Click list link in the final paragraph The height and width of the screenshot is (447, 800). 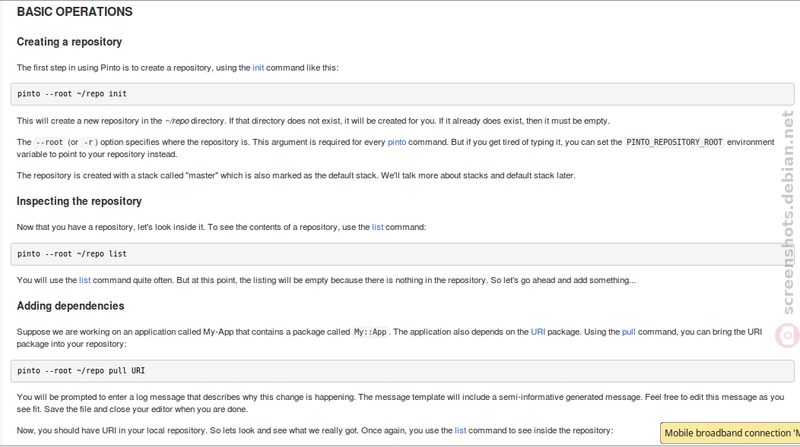click(460, 431)
